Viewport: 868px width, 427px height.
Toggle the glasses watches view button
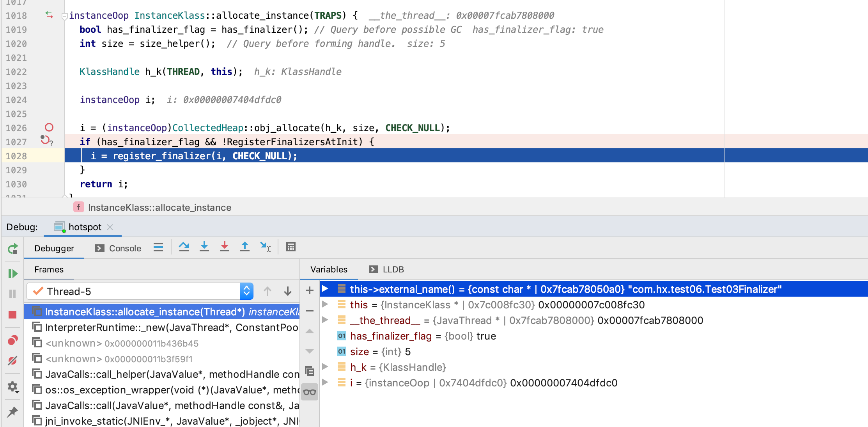(310, 392)
